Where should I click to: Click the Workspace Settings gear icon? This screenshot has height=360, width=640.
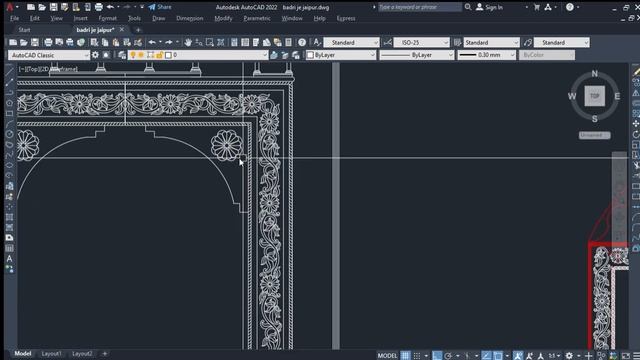click(95, 55)
